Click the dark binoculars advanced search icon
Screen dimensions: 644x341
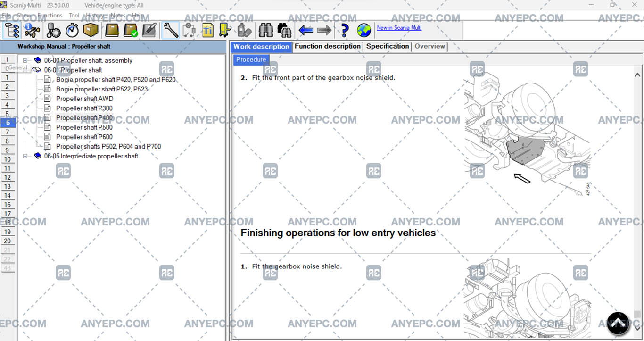(284, 30)
